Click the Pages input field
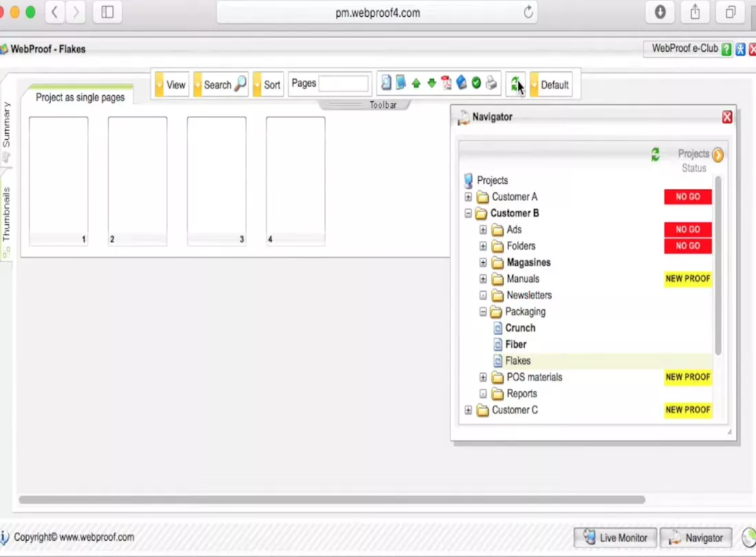The height and width of the screenshot is (557, 756). pyautogui.click(x=343, y=83)
